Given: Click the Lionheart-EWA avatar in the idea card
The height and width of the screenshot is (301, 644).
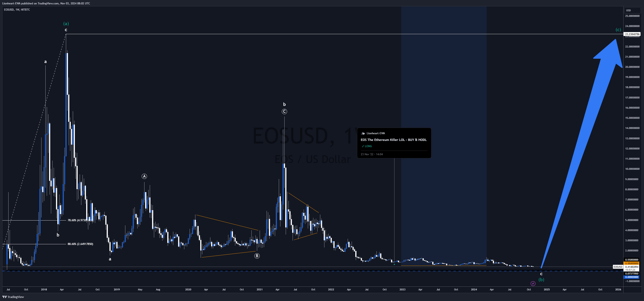Looking at the screenshot, I should pyautogui.click(x=363, y=133).
